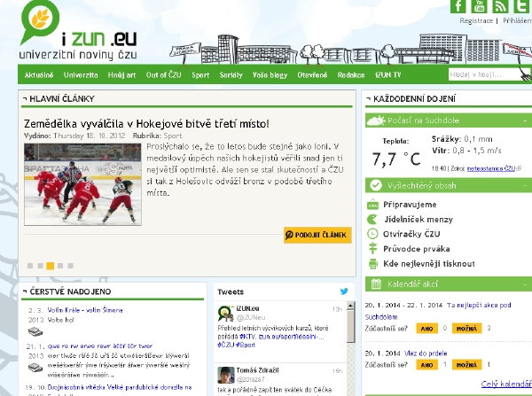Image resolution: width=532 pixels, height=396 pixels.
Task: Open the Sport menu item
Action: 200,75
